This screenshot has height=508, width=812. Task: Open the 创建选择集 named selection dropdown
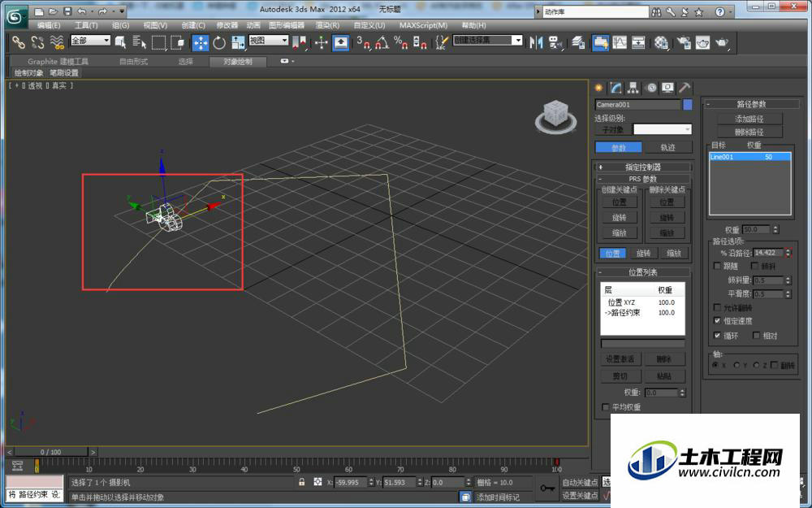(x=487, y=40)
